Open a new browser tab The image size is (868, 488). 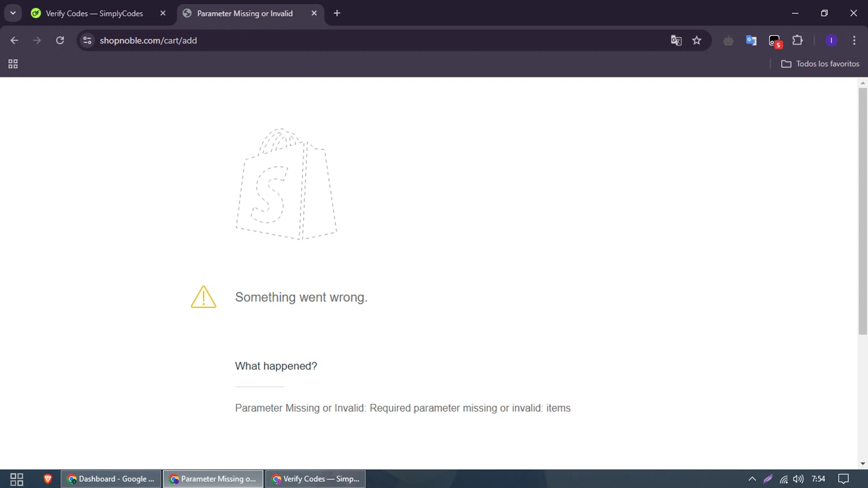[x=337, y=13]
